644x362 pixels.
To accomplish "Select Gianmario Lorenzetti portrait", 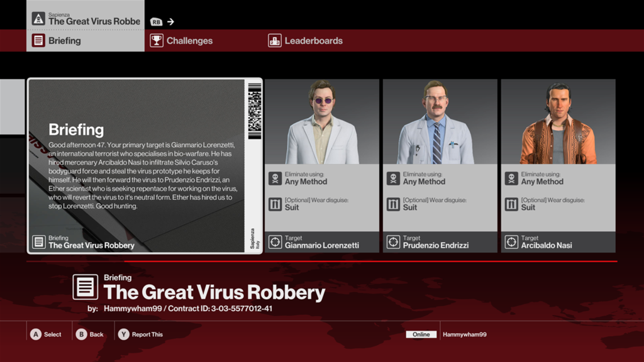I will (322, 122).
